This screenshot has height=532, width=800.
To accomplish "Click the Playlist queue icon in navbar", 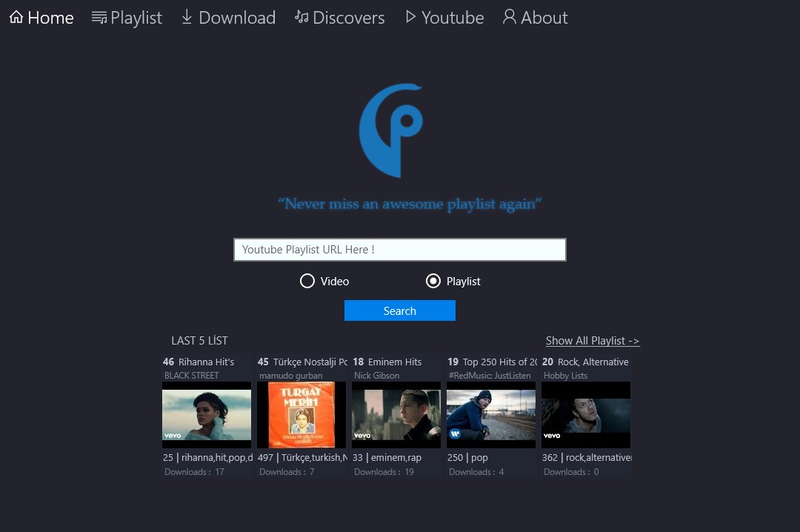I will tap(99, 17).
